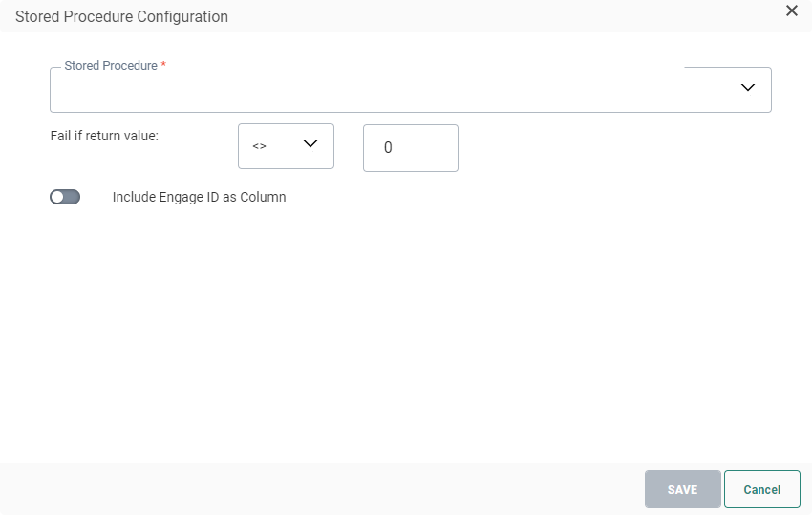Open the comparison operator chevron
Screen dimensions: 812x515
point(310,144)
